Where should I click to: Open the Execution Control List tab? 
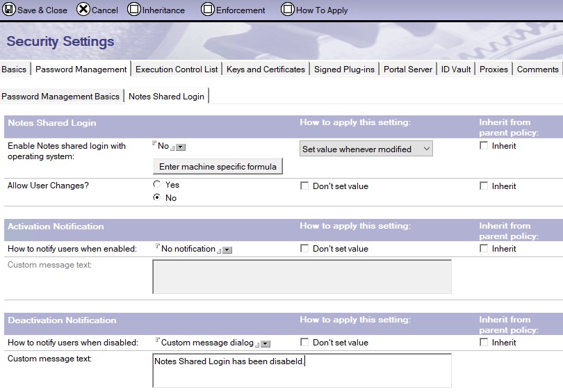coord(177,70)
